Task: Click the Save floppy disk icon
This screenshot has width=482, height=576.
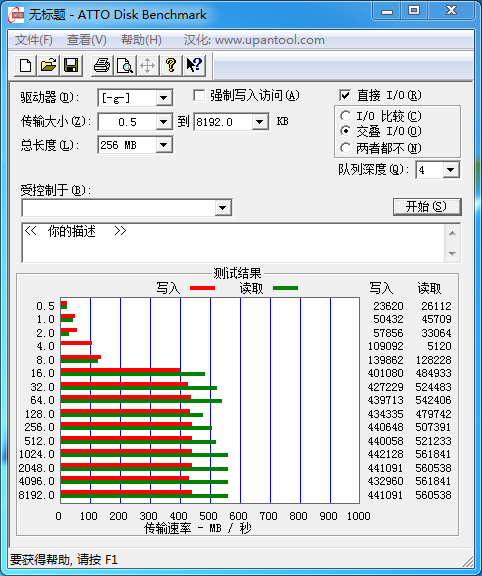Action: (71, 66)
